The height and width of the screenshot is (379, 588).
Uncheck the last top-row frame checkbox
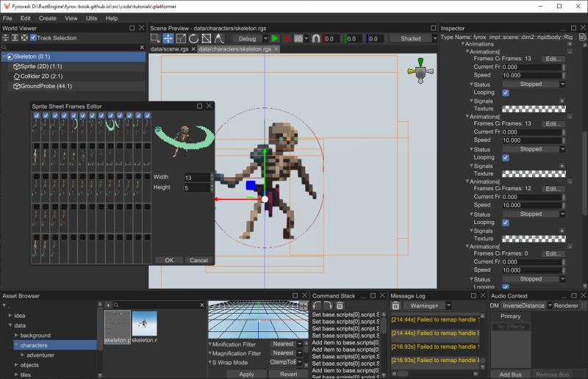148,115
